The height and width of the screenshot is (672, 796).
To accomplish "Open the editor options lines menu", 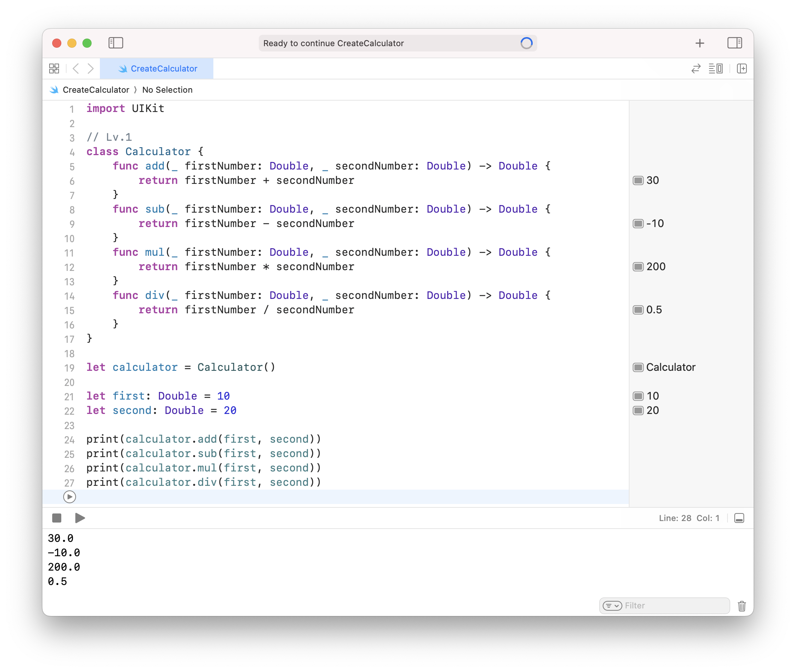I will pyautogui.click(x=715, y=68).
